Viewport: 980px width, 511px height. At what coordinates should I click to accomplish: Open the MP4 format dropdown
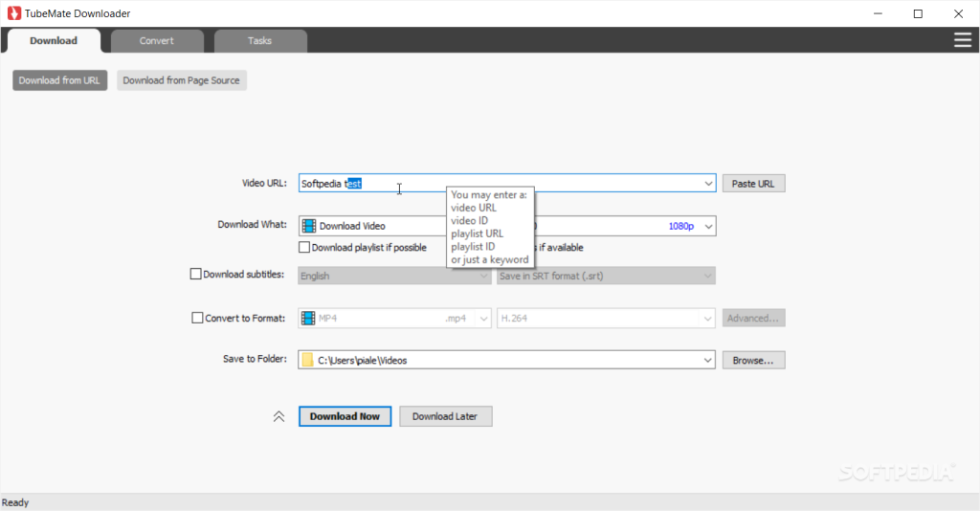(x=394, y=318)
